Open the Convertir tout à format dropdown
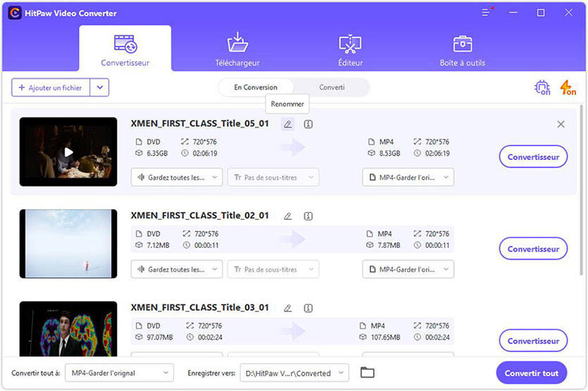588x391 pixels. point(119,373)
